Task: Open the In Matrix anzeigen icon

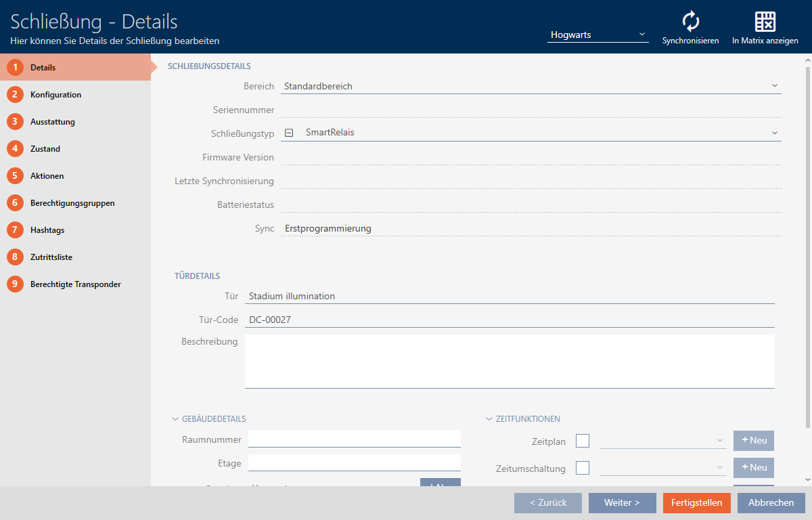Action: click(x=765, y=22)
